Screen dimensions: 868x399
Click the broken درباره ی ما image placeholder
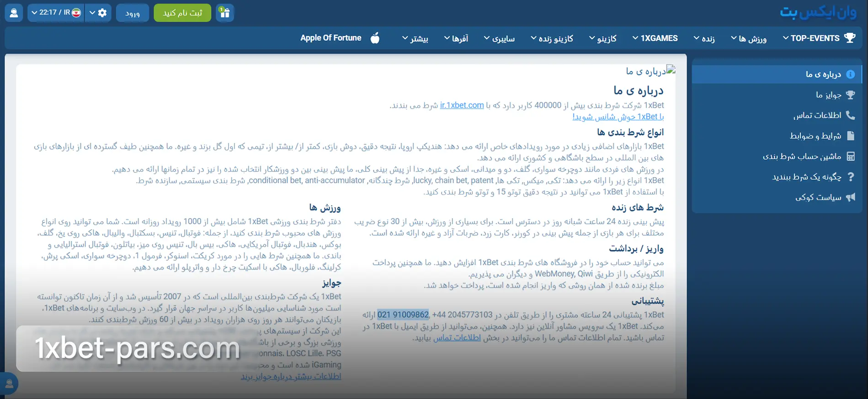(650, 71)
